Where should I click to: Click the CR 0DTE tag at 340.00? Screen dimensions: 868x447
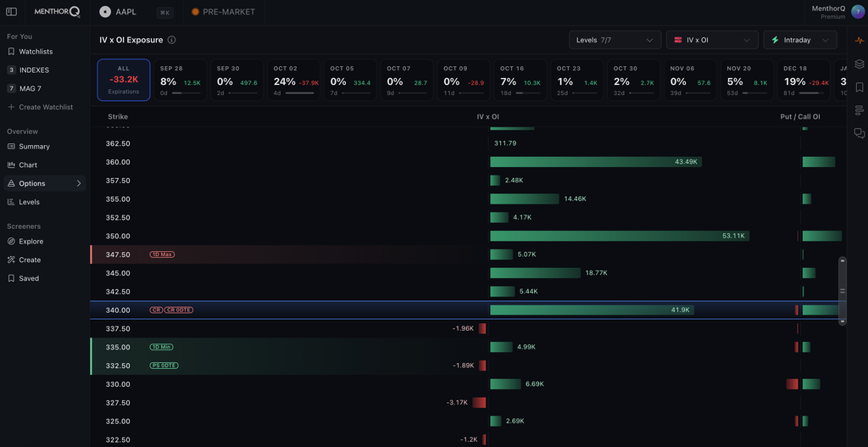point(180,310)
